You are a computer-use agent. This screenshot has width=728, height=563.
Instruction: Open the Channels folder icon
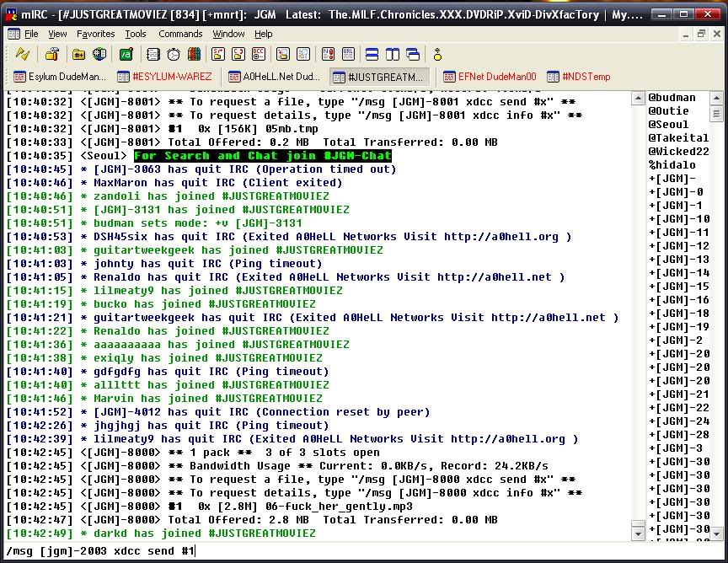tap(78, 55)
